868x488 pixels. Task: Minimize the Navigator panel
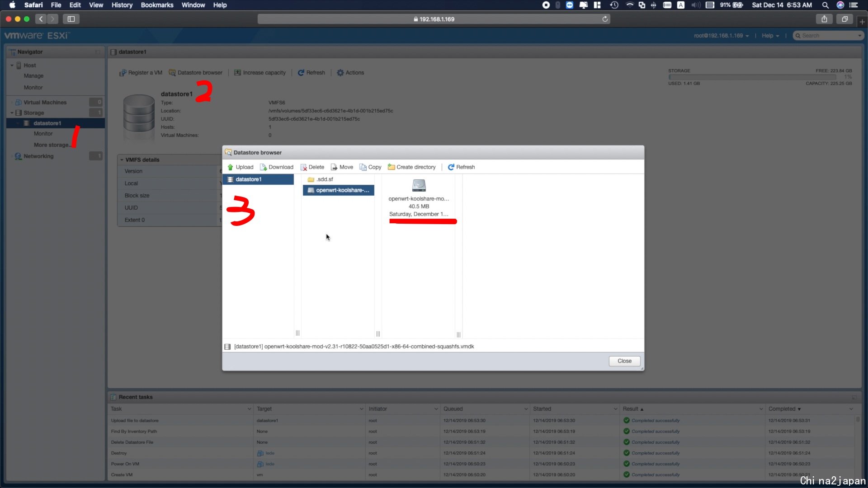[98, 52]
